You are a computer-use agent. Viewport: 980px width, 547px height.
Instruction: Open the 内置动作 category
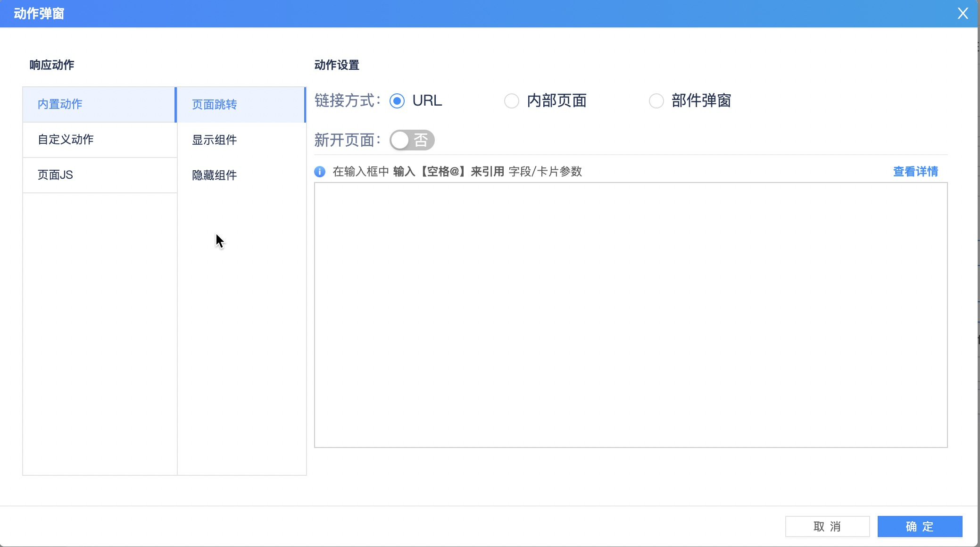click(x=99, y=104)
